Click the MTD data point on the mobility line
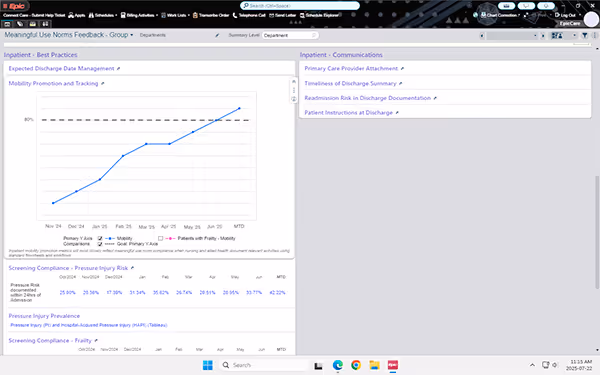This screenshot has width=600, height=375. (240, 108)
